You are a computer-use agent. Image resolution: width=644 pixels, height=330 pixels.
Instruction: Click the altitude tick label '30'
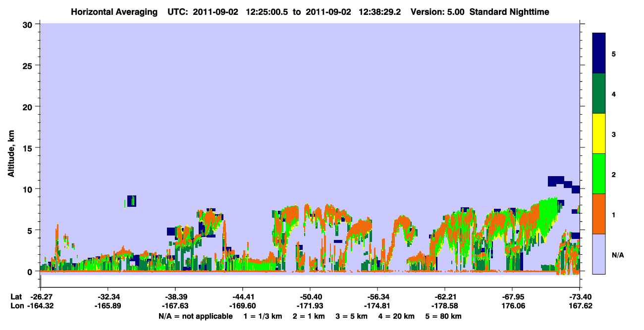tap(29, 24)
